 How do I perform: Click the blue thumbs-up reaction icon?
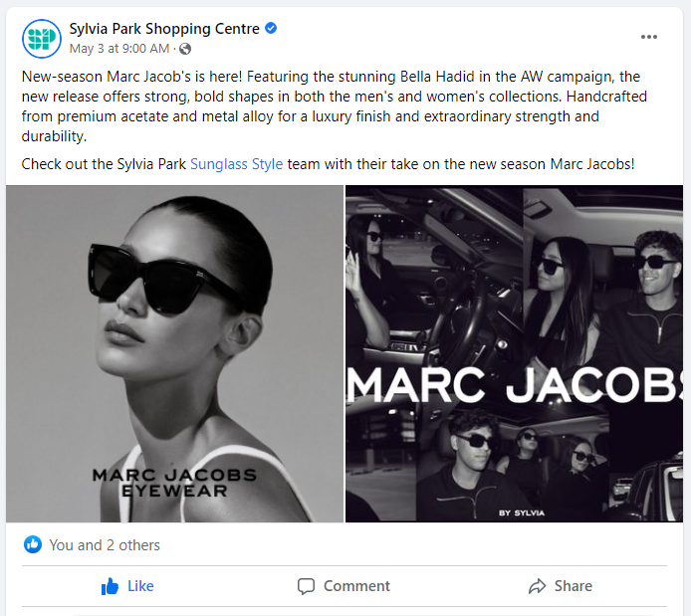pos(33,544)
